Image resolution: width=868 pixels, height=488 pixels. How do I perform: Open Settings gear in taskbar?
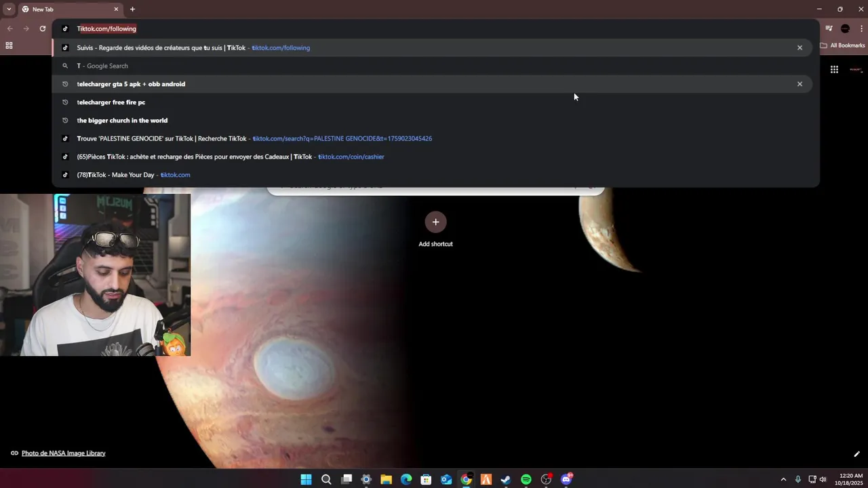click(366, 479)
